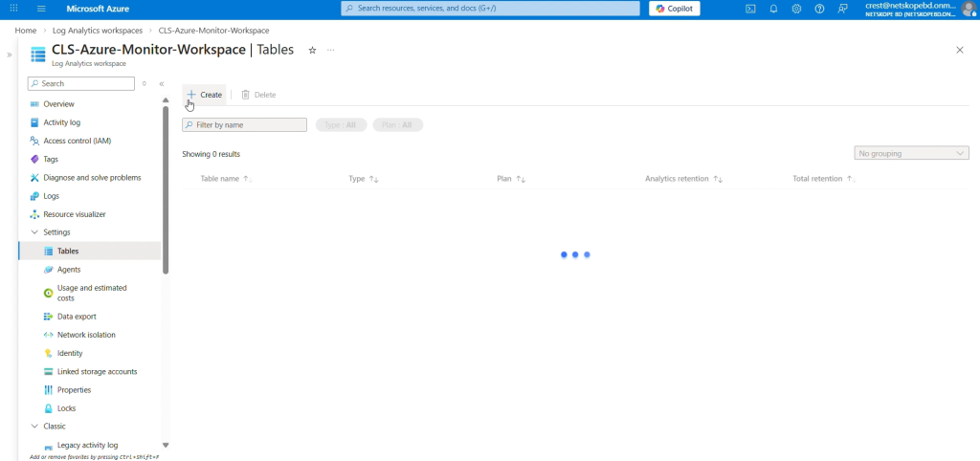Open the Type : All filter

point(341,125)
